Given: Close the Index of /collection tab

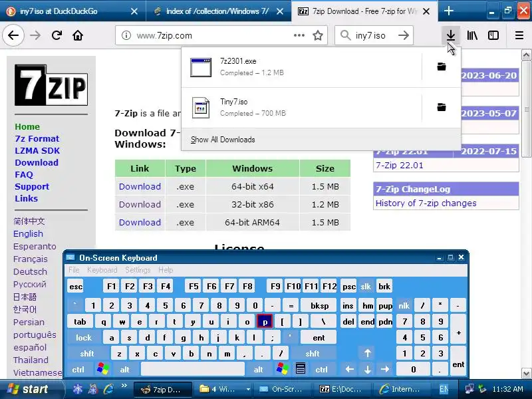Looking at the screenshot, I should tap(280, 11).
